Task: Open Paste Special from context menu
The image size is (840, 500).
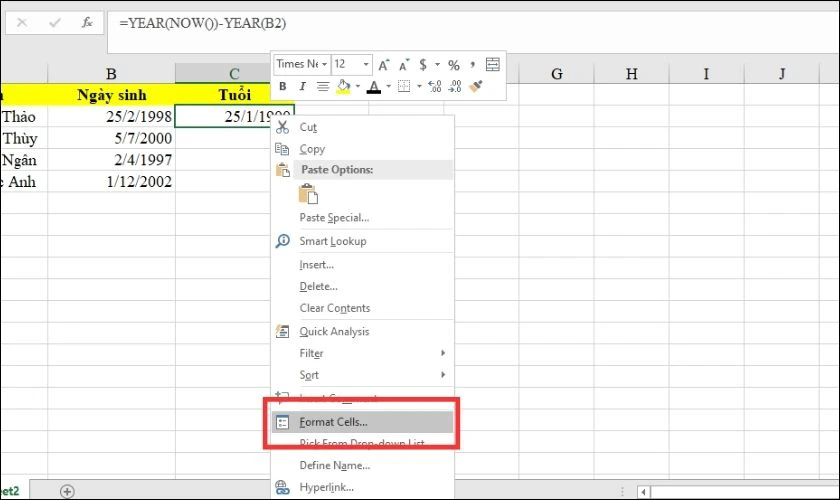Action: 362,218
